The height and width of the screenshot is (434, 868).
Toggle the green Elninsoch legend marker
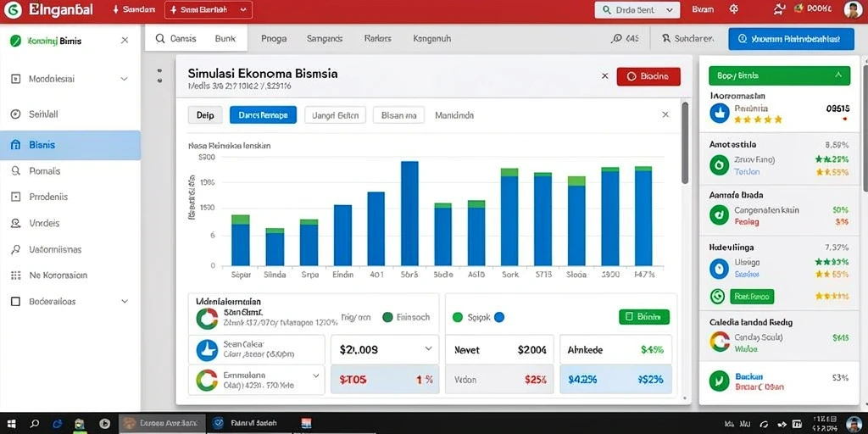click(x=387, y=317)
